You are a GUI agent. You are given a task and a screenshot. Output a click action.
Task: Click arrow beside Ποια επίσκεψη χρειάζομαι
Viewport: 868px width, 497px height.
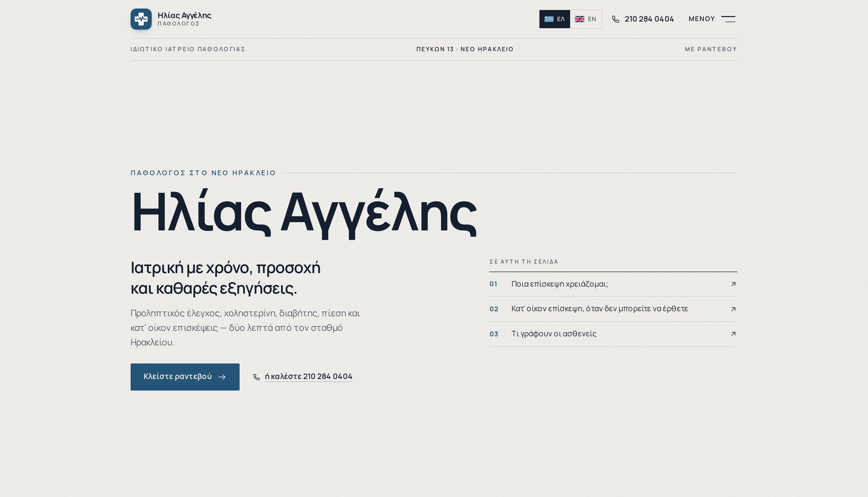pyautogui.click(x=733, y=284)
